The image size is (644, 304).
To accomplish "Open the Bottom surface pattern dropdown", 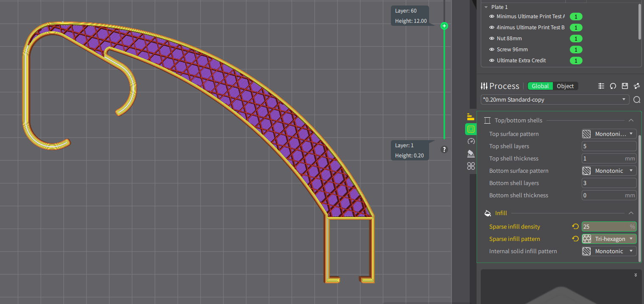I will pos(609,171).
